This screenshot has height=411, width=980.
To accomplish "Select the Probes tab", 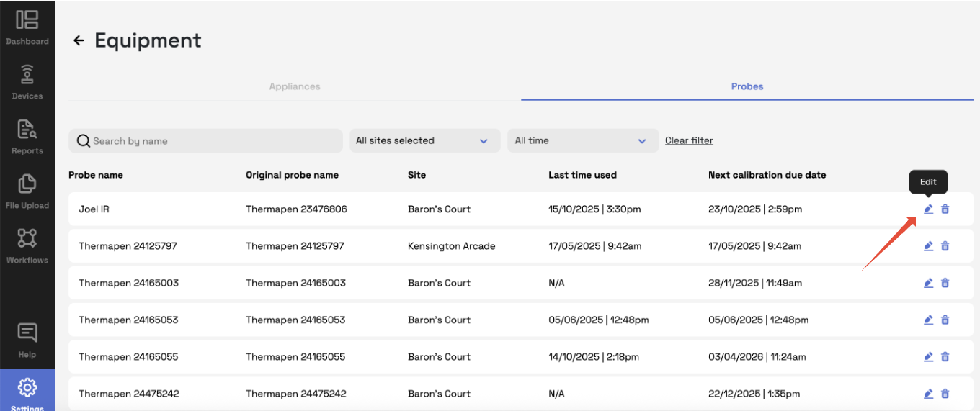I will point(747,86).
